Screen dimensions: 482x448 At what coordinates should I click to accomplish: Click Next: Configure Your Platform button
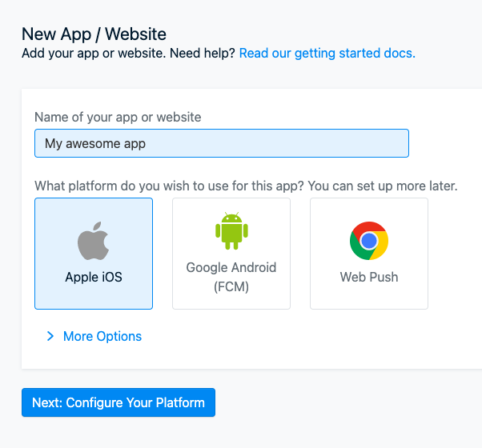tap(118, 402)
